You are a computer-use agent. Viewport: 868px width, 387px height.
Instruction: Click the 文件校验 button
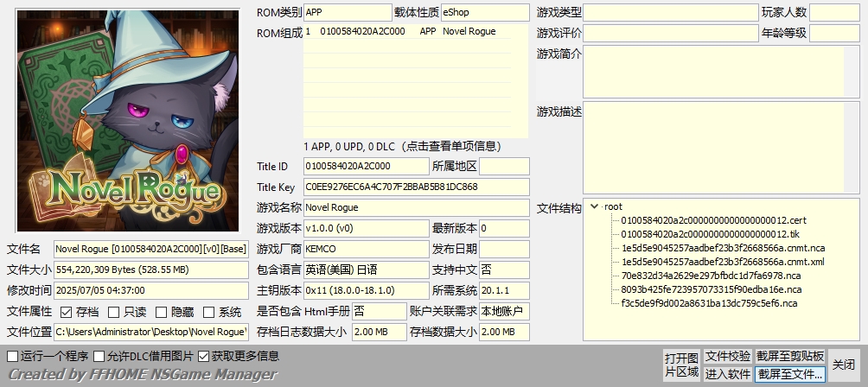(x=727, y=356)
